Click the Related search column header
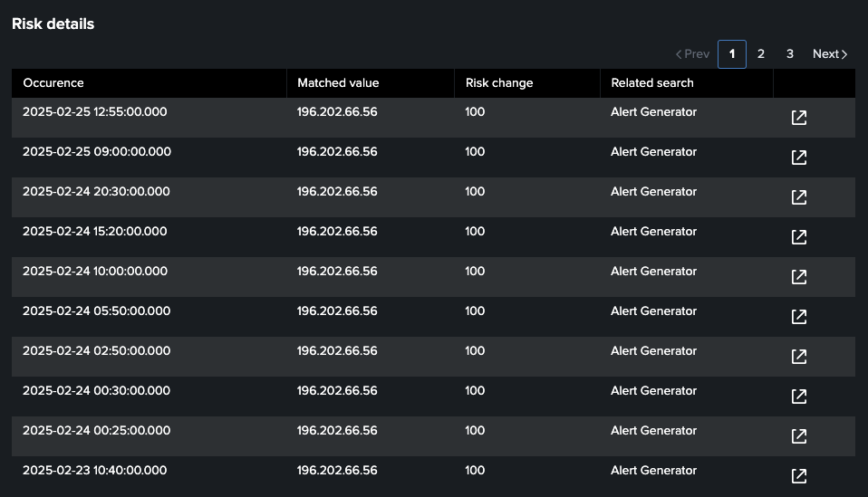The width and height of the screenshot is (868, 497). click(x=652, y=83)
